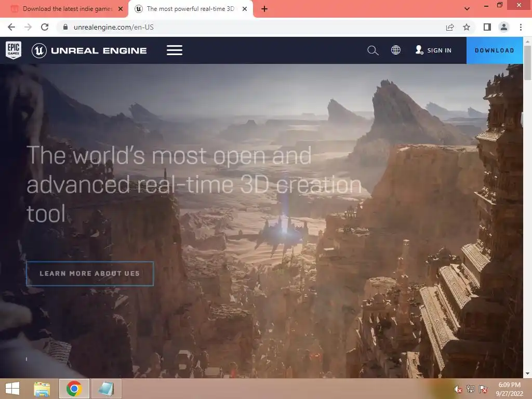
Task: Click the Unreal Engine logo
Action: 89,50
